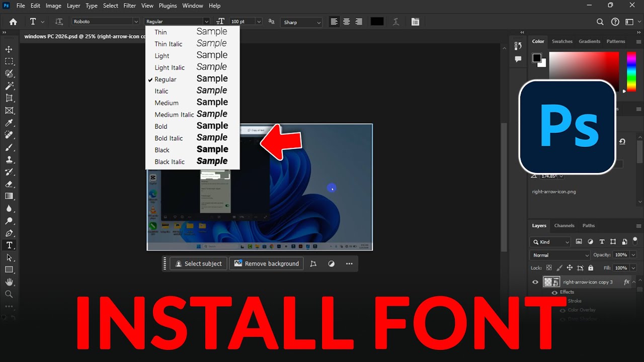Select the Magic Wand tool
The height and width of the screenshot is (362, 644).
click(9, 86)
